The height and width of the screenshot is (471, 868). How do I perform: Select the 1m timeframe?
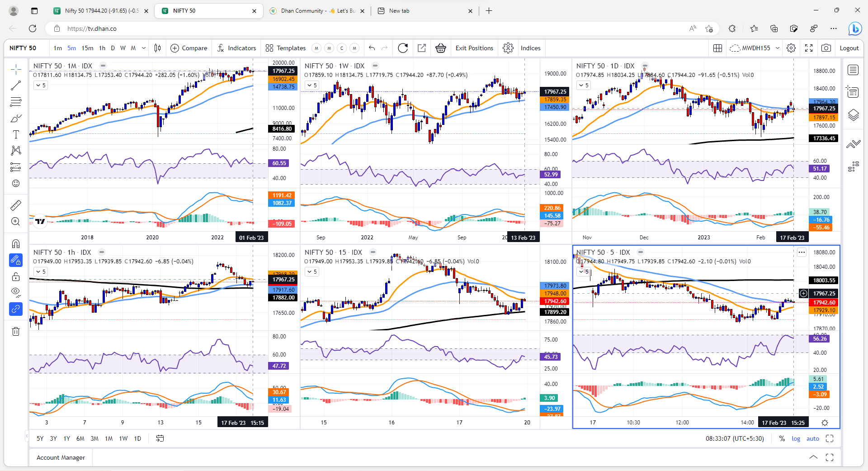[x=58, y=48]
